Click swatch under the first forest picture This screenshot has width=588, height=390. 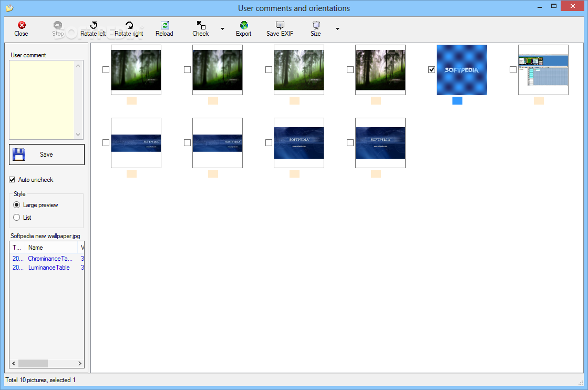[131, 100]
